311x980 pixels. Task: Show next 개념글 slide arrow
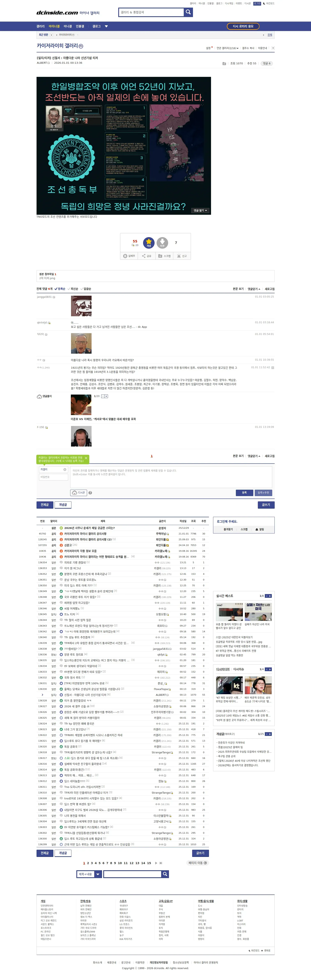[270, 734]
